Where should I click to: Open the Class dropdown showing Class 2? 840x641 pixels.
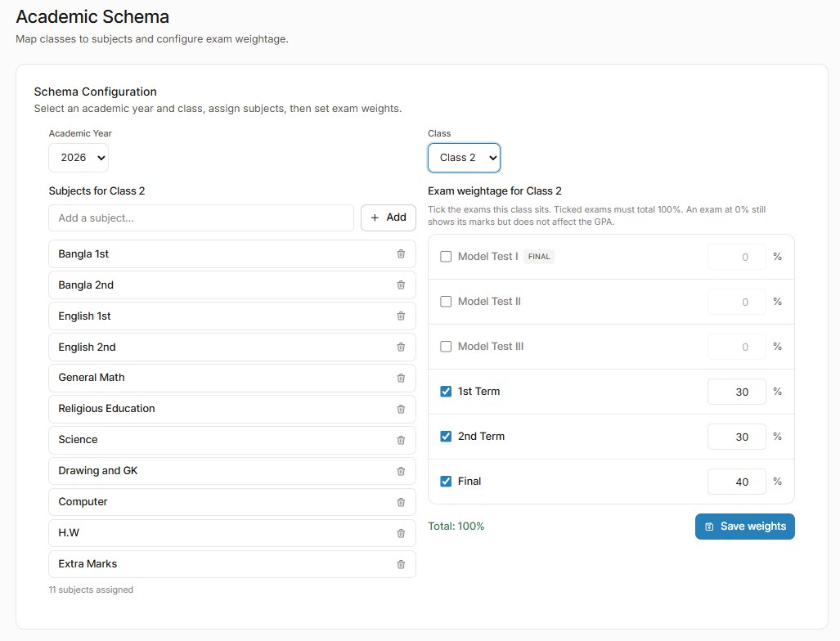pyautogui.click(x=464, y=158)
